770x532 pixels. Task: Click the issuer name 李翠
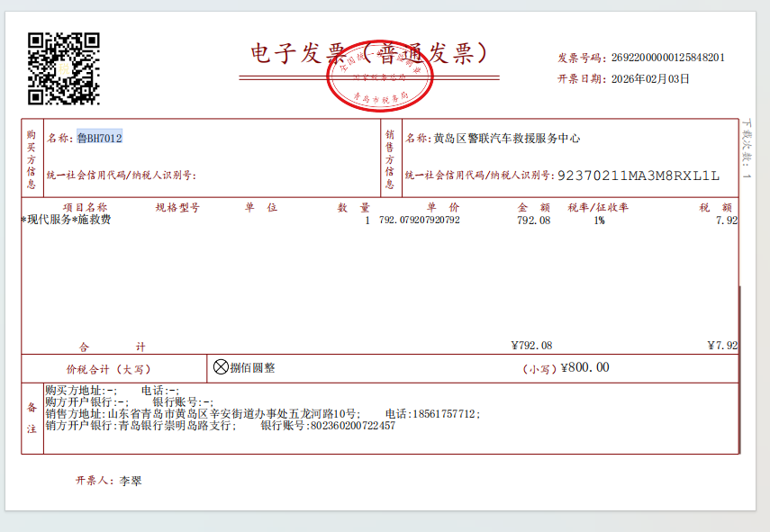[x=131, y=481]
